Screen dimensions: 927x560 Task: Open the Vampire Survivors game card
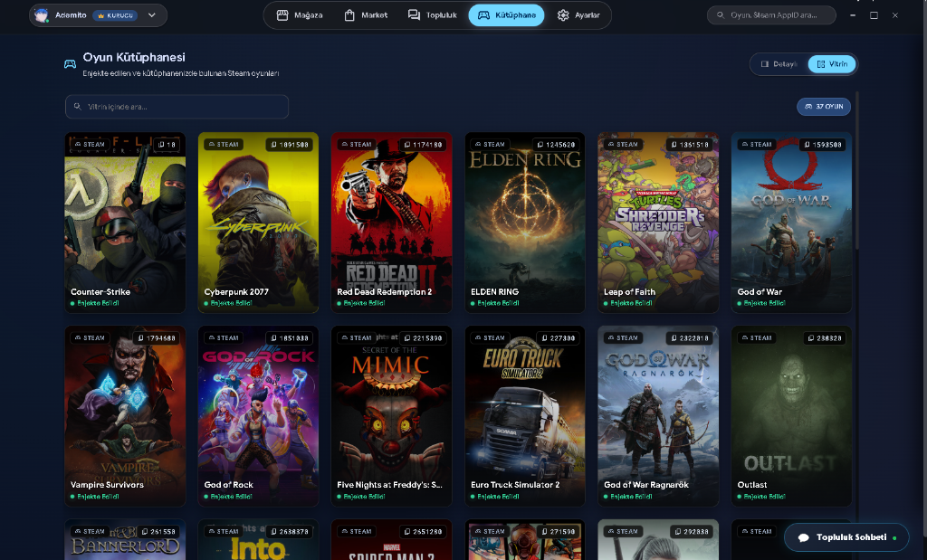point(125,416)
